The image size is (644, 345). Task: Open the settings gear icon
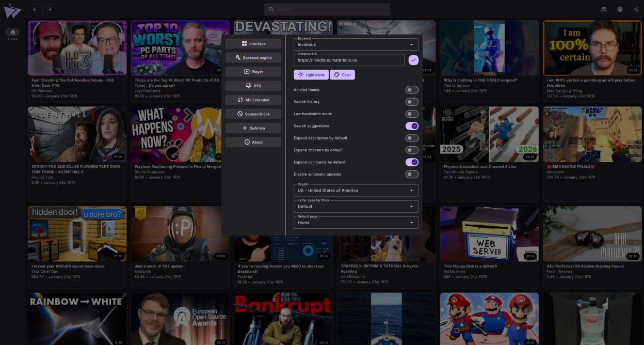[x=620, y=9]
